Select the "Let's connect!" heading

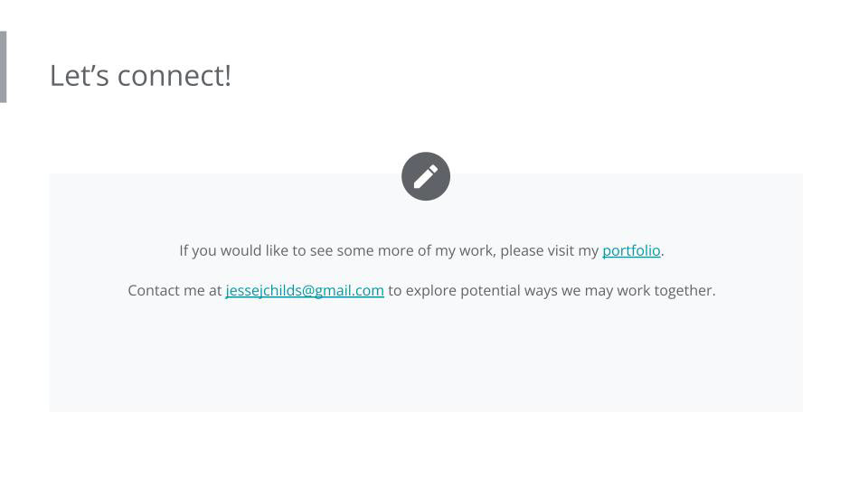coord(140,75)
